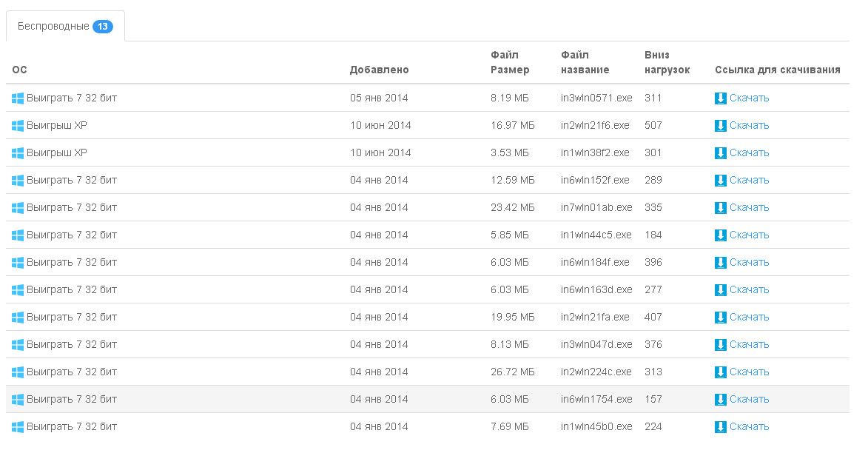
Task: Click the Скачать link for in1wln44c5.exe
Action: 749,235
